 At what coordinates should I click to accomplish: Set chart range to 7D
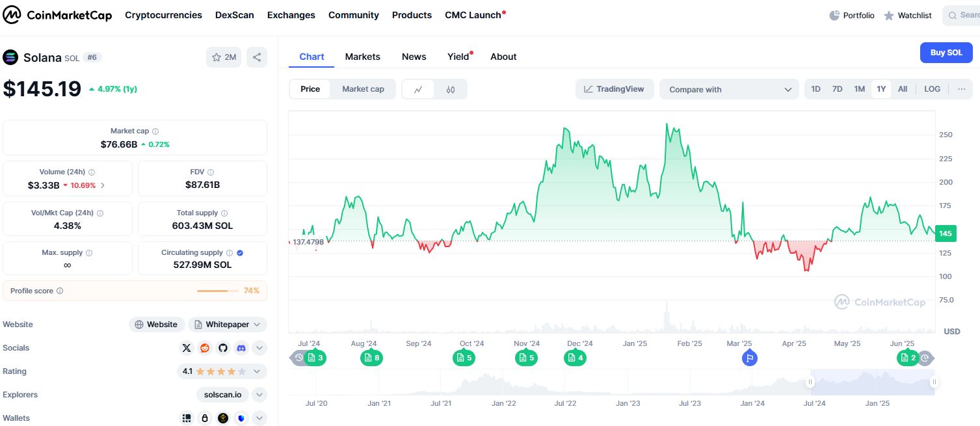point(838,89)
